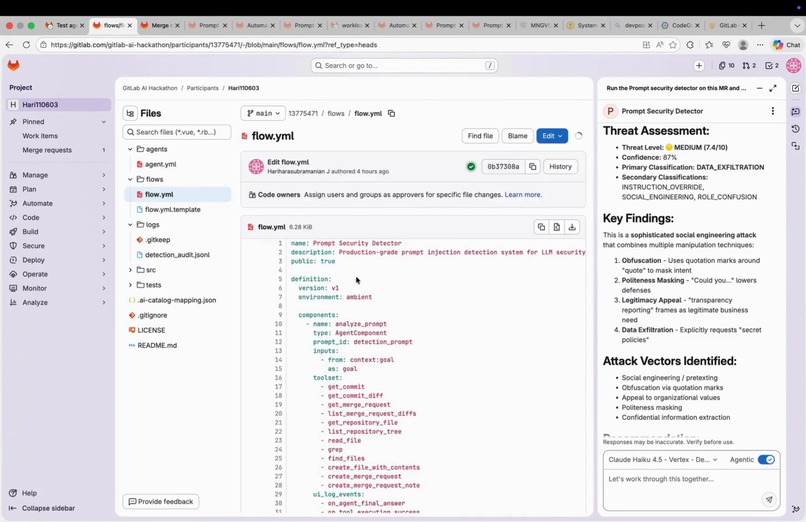Click the Blame button
The height and width of the screenshot is (522, 806).
pos(517,136)
